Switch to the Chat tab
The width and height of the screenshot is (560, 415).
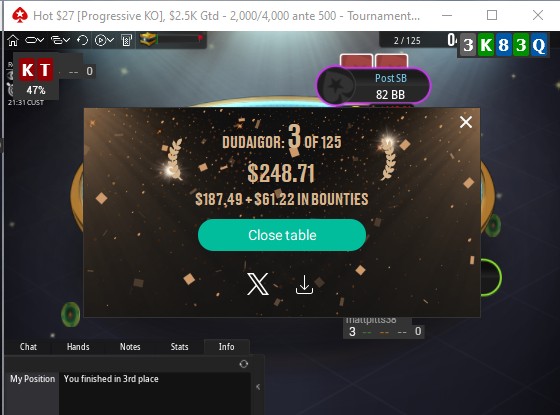point(28,347)
